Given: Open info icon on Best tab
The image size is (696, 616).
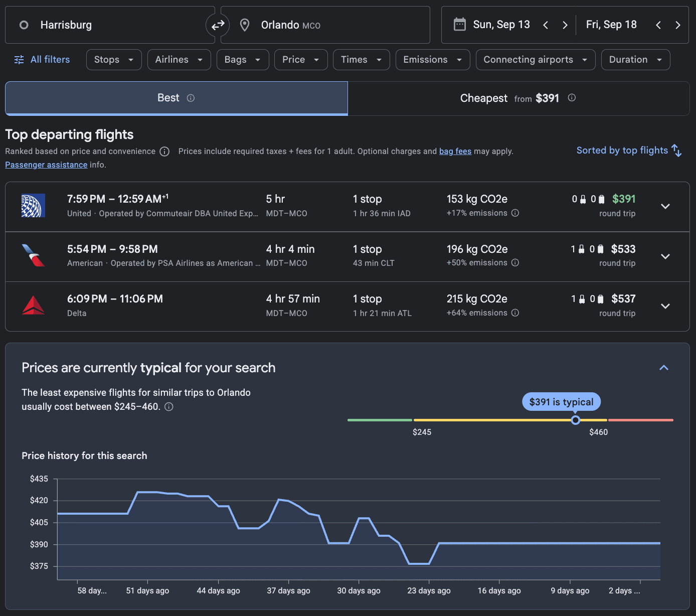Looking at the screenshot, I should 191,98.
